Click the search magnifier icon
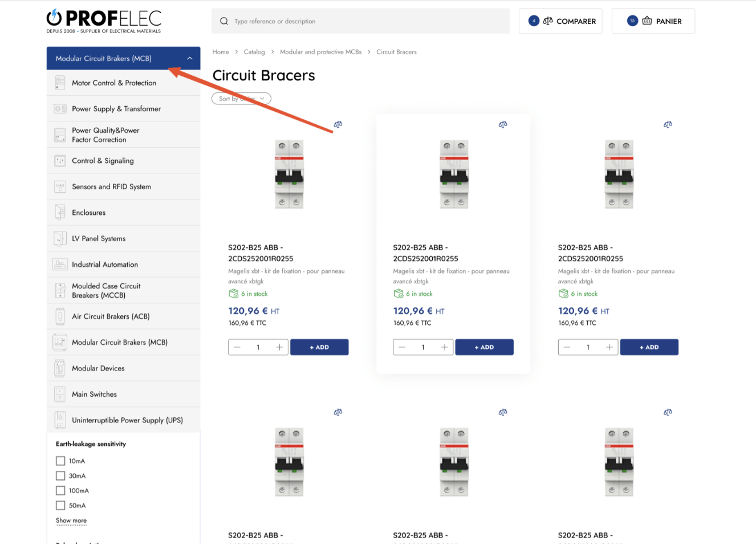This screenshot has height=545, width=756. (x=224, y=21)
